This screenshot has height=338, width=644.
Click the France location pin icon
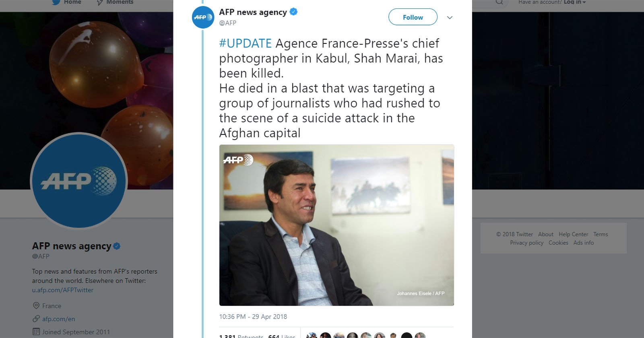click(36, 306)
